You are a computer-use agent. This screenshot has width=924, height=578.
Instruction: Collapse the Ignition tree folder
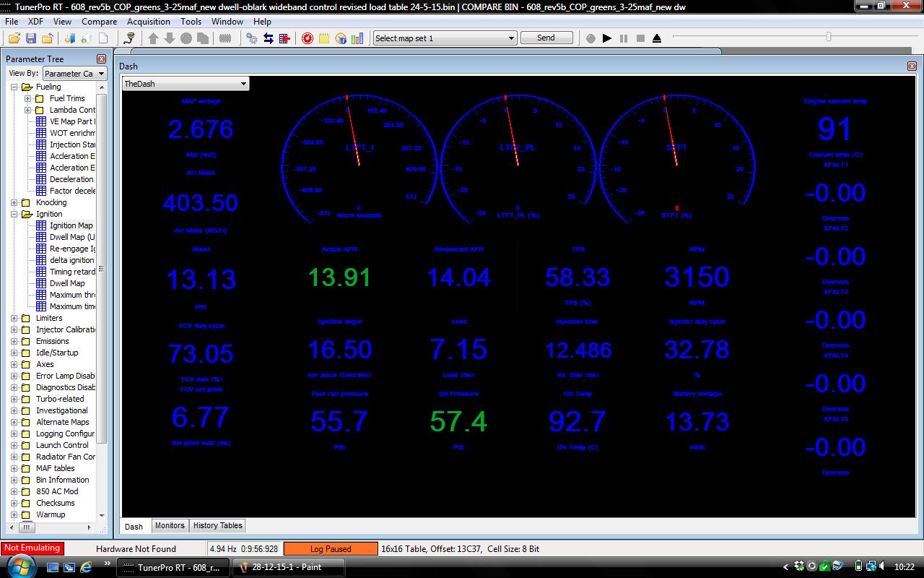14,214
